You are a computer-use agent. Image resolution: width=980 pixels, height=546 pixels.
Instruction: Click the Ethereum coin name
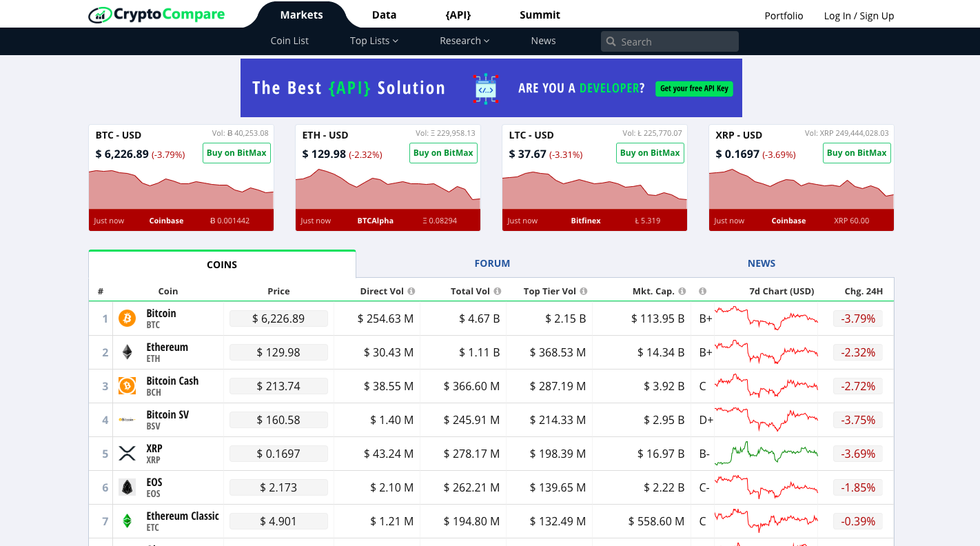(x=167, y=347)
